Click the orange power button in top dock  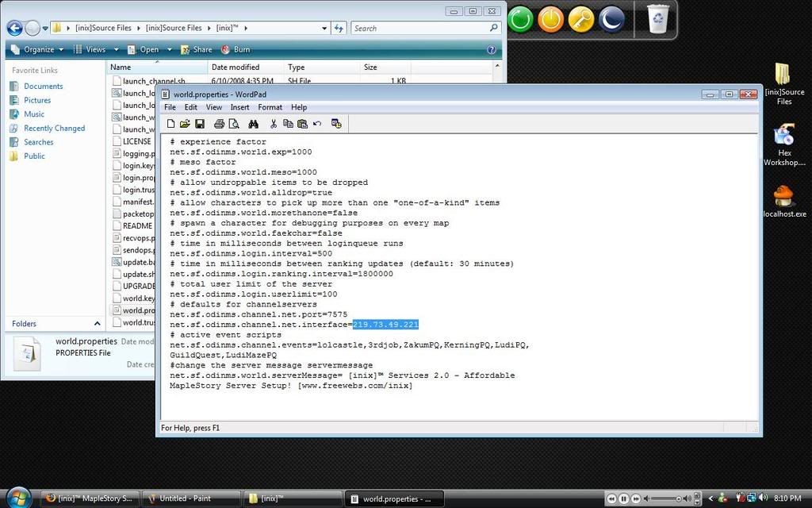click(x=550, y=20)
